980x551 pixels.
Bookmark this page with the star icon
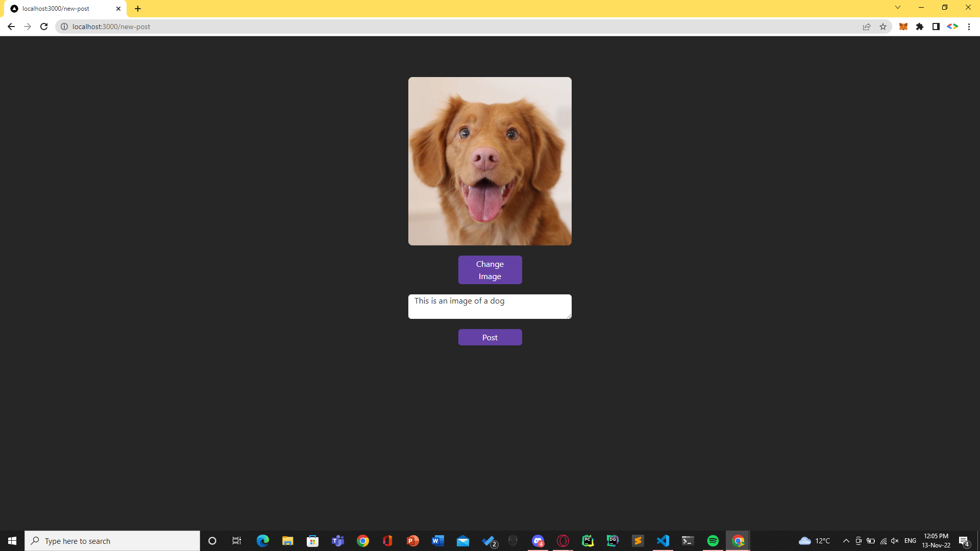(x=883, y=27)
